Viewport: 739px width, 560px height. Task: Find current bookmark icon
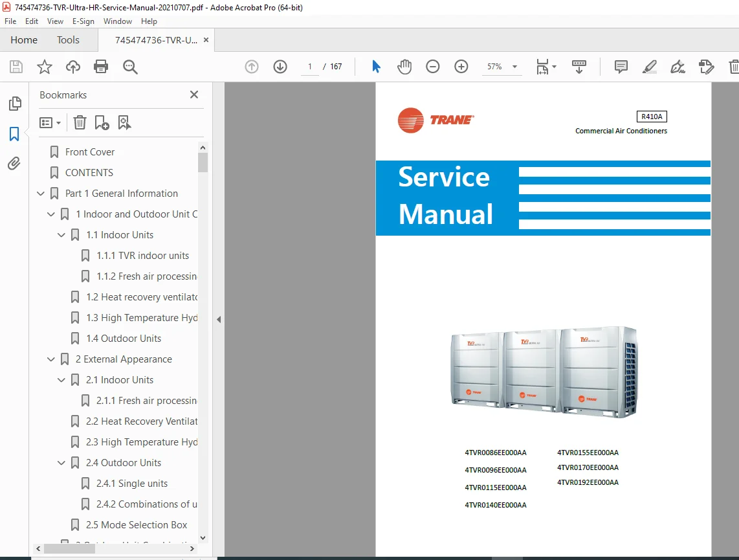[124, 122]
